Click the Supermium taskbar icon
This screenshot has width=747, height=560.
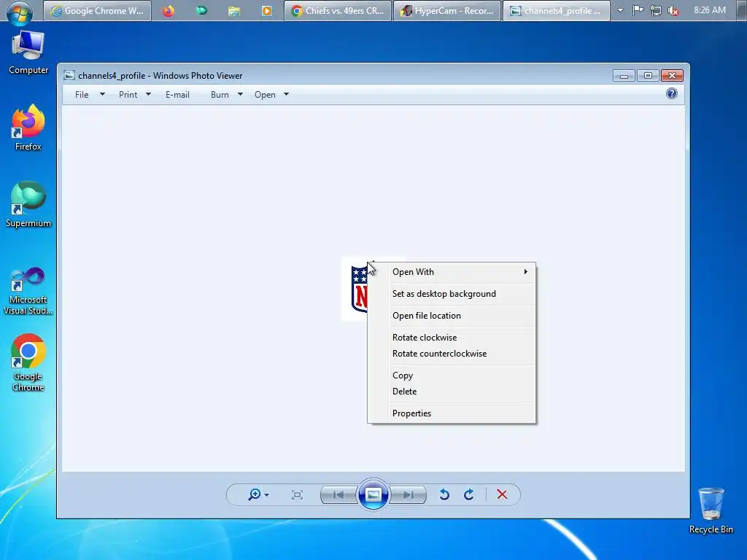[x=202, y=10]
